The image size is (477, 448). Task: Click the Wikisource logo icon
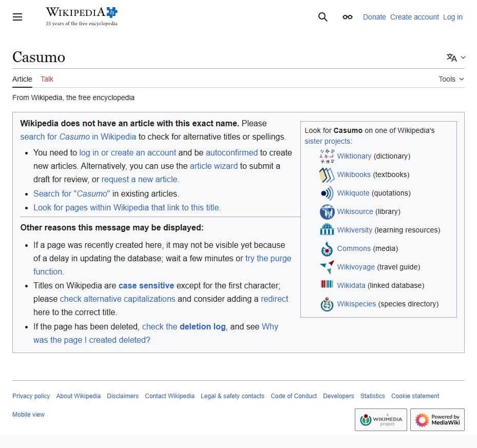[x=327, y=211]
